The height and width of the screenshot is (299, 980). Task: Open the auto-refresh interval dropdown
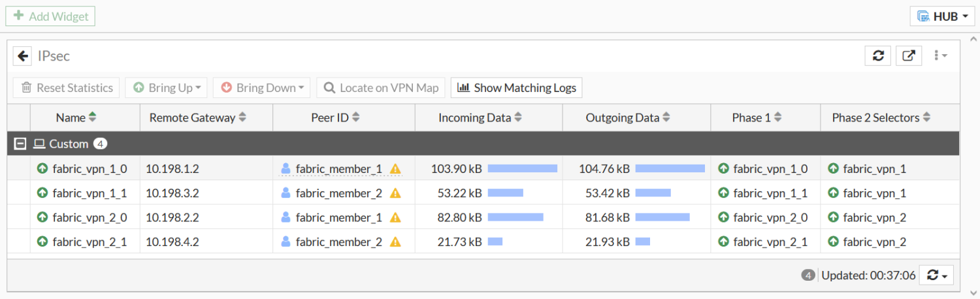(x=936, y=275)
